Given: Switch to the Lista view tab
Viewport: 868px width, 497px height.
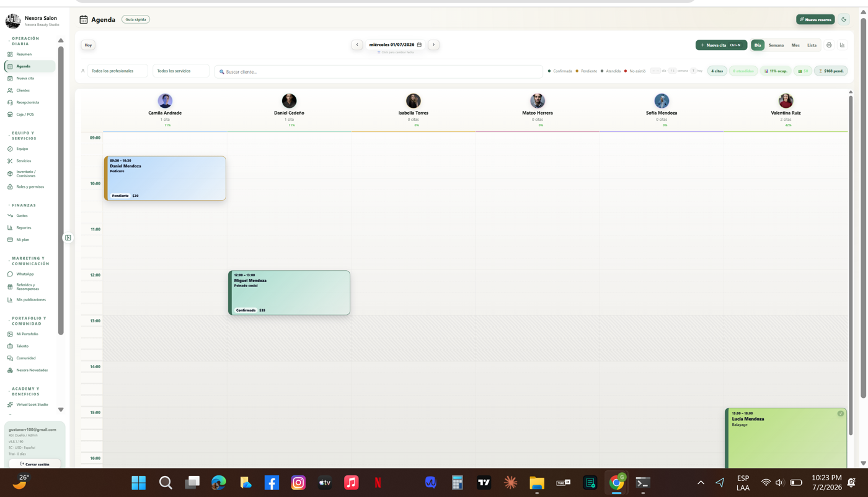Looking at the screenshot, I should pyautogui.click(x=812, y=45).
